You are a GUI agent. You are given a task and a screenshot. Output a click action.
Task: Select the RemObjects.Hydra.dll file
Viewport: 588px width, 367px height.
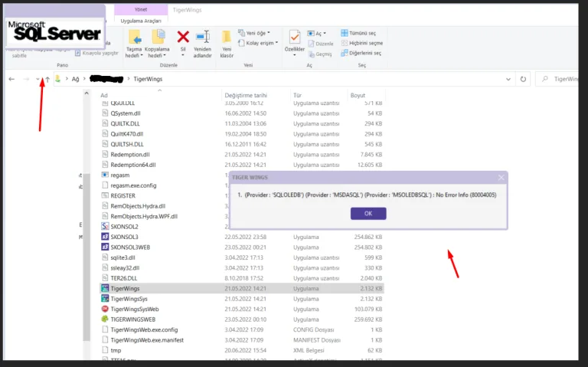(138, 206)
